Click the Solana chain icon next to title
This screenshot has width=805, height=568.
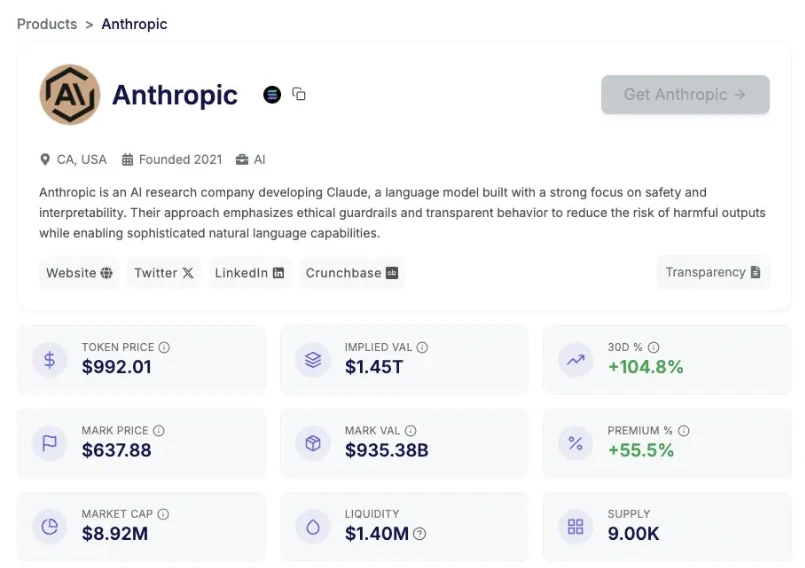point(272,94)
